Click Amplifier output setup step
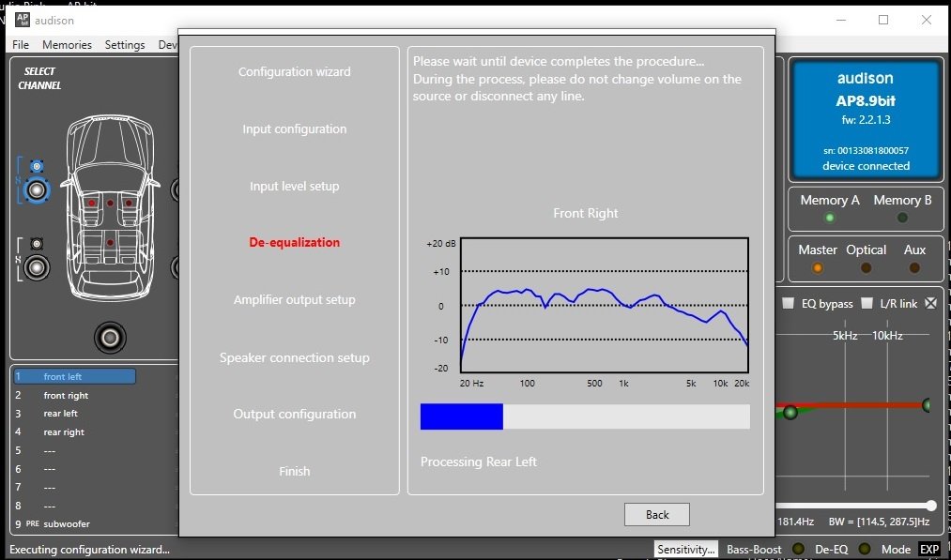Viewport: 951px width, 560px height. (294, 299)
